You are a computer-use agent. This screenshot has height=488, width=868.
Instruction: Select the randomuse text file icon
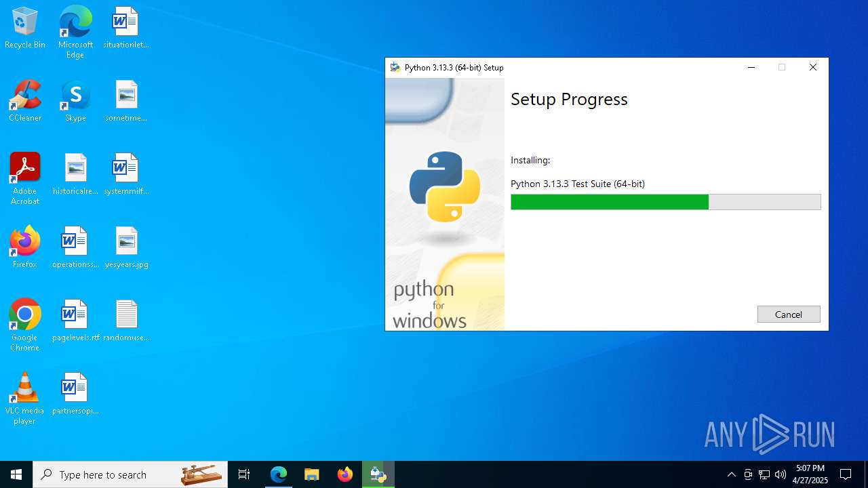126,321
